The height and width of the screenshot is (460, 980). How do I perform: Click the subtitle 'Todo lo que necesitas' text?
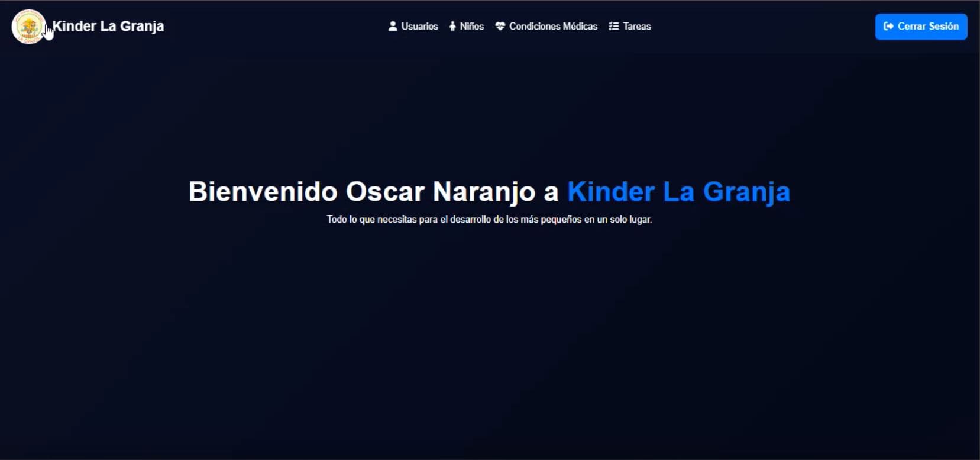point(489,219)
